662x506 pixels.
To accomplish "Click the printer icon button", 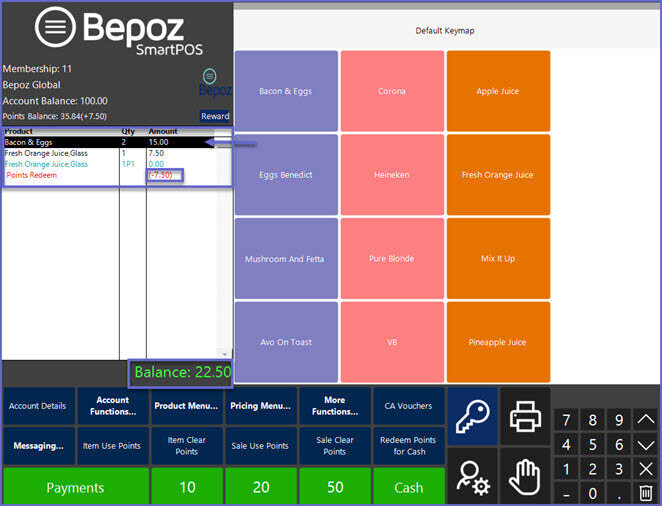I will [525, 415].
